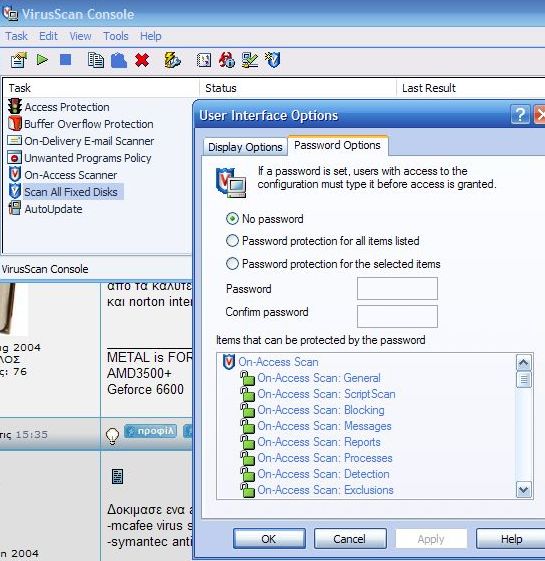Click the red X delete icon in toolbar
This screenshot has height=561, width=545.
[142, 60]
